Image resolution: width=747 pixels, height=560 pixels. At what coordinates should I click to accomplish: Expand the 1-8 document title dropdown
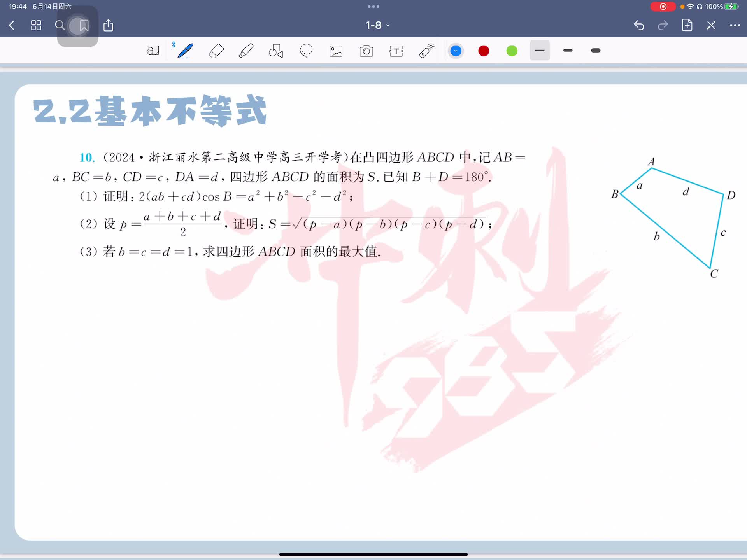pyautogui.click(x=377, y=26)
